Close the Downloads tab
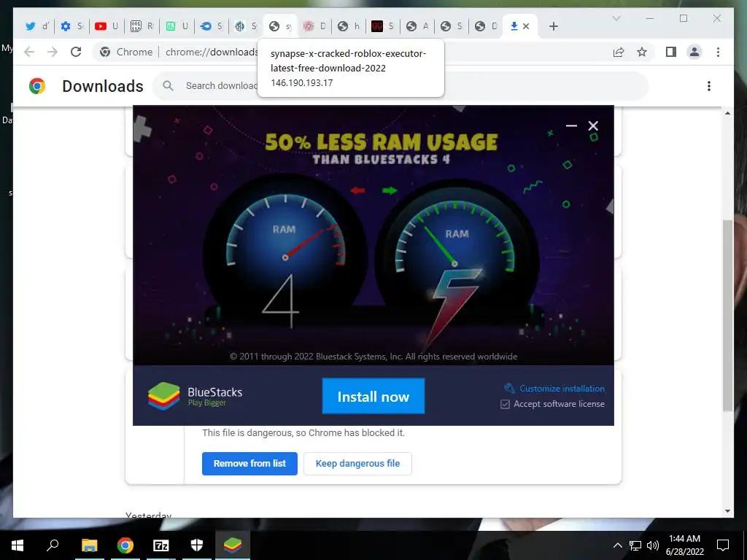This screenshot has height=560, width=747. point(526,26)
